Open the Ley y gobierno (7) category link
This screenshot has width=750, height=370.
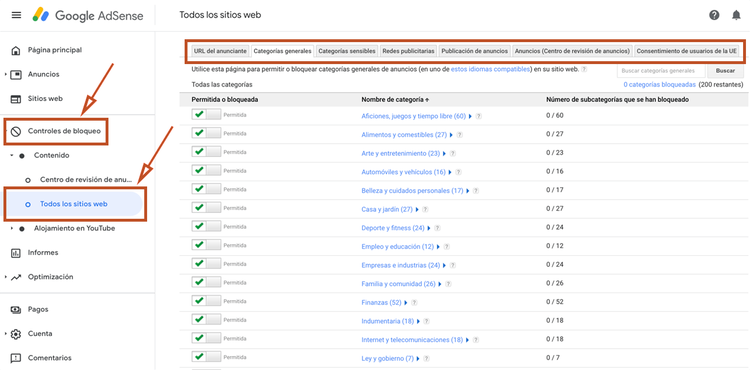387,359
